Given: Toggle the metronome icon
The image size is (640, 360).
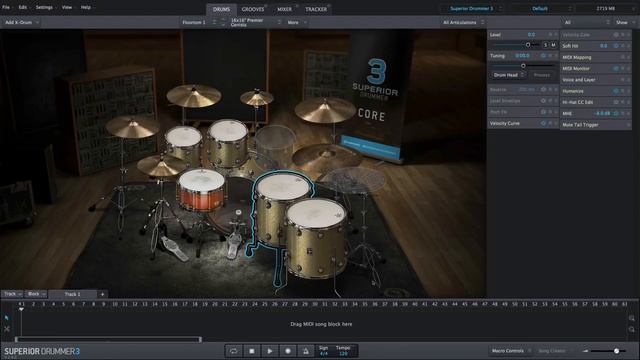Looking at the screenshot, I should [x=306, y=351].
